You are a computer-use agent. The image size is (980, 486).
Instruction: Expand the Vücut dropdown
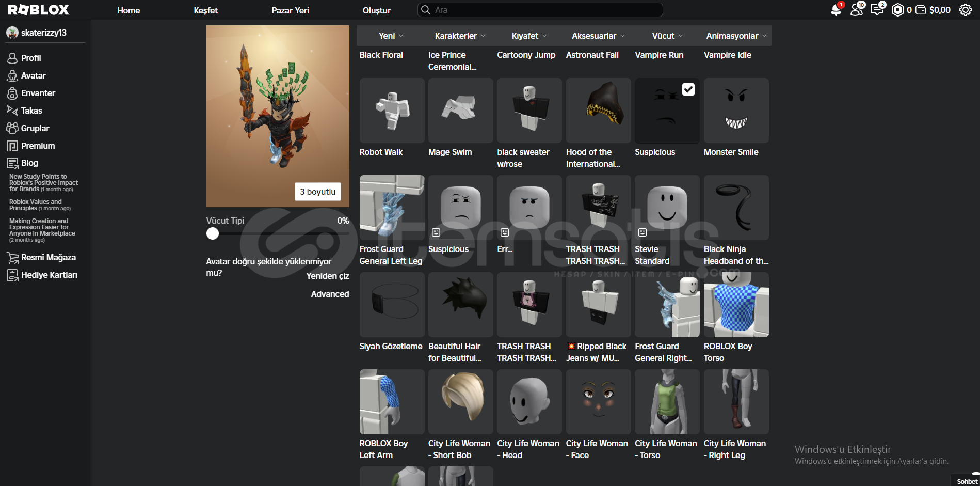[667, 36]
